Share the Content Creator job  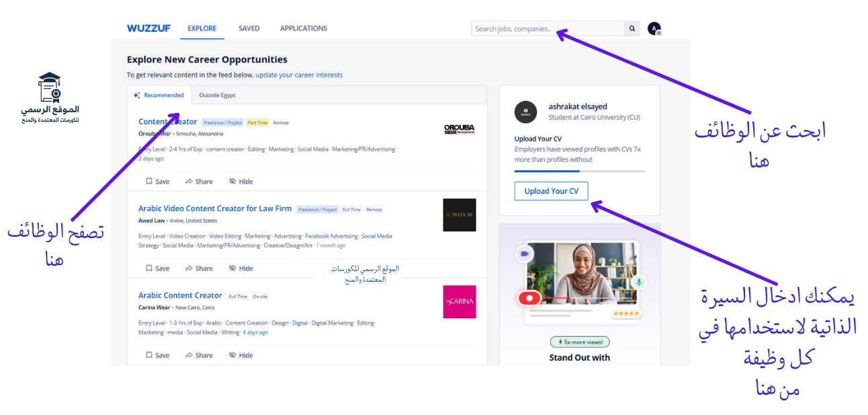pos(199,182)
